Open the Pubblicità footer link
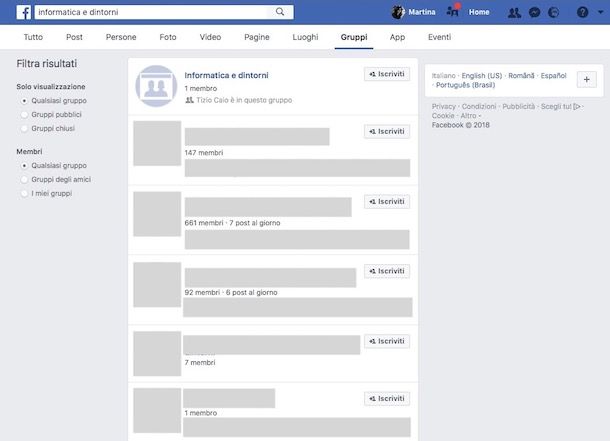Screen dimensions: 610x441 [x=519, y=106]
